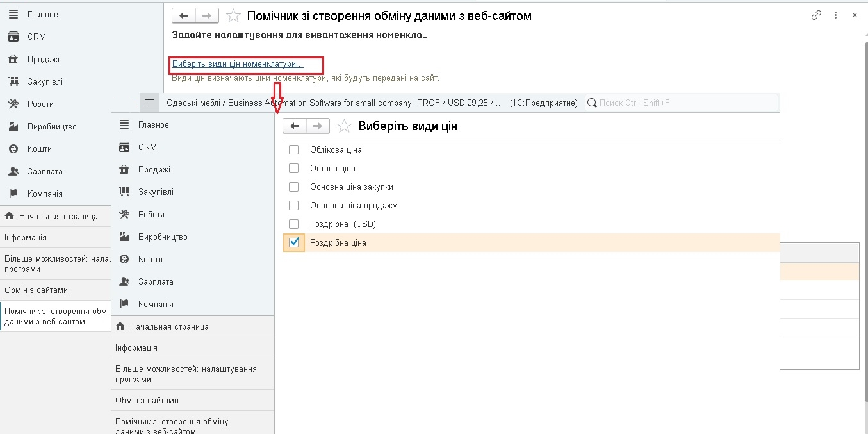Enable the "Облікова ціна" checkbox

pyautogui.click(x=294, y=149)
